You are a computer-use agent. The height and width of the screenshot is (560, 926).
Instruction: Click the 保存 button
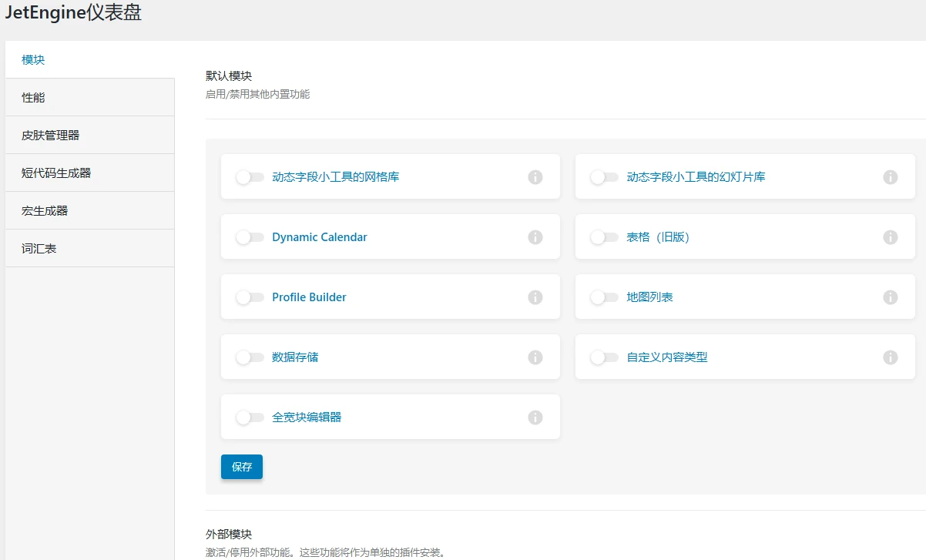click(x=241, y=467)
